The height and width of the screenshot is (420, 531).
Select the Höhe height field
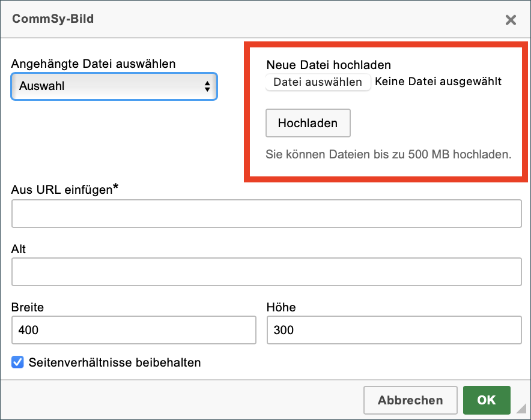pyautogui.click(x=394, y=330)
